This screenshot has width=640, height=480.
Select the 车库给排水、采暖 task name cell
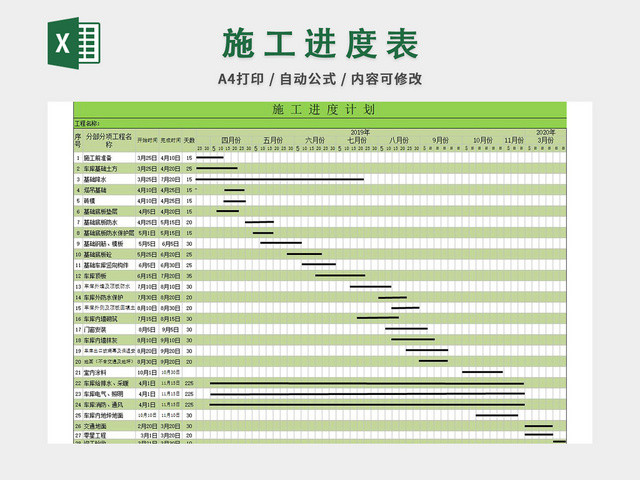click(x=109, y=383)
